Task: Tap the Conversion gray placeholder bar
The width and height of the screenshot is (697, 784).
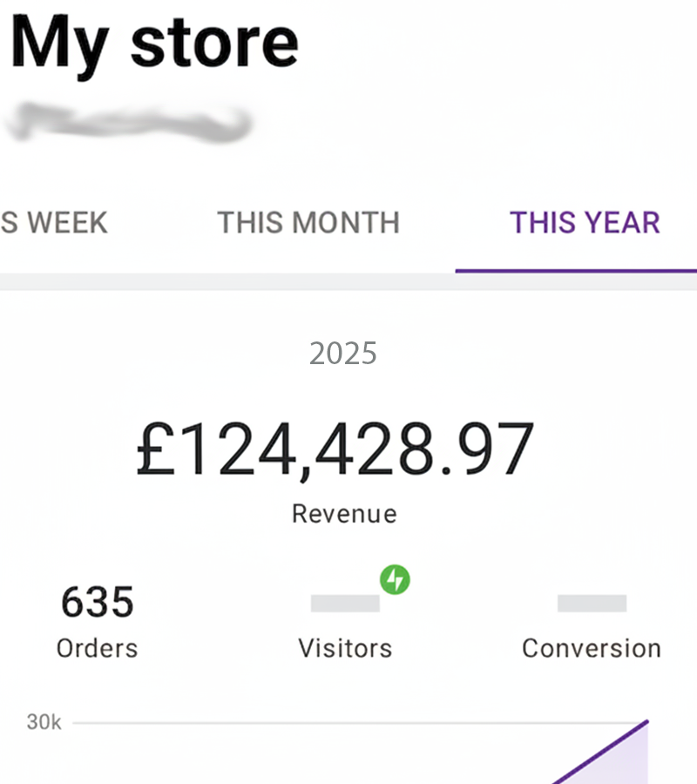Action: 592,604
